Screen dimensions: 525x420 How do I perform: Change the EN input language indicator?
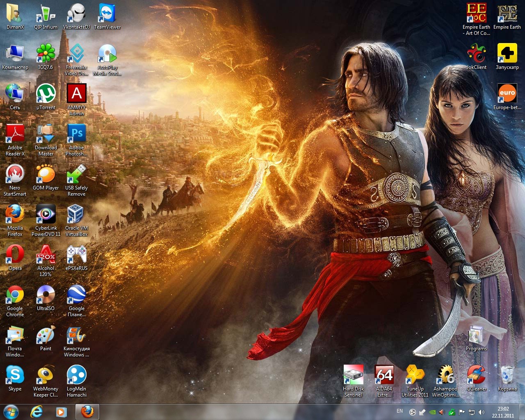[399, 411]
